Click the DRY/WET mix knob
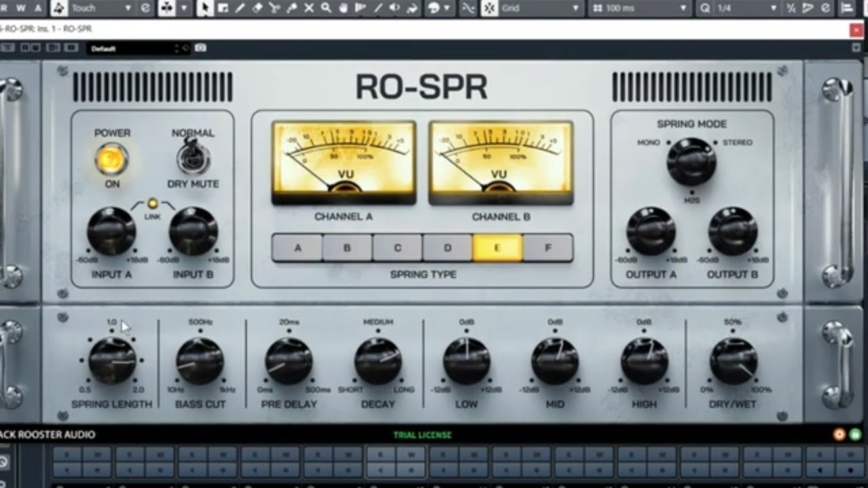 [733, 361]
